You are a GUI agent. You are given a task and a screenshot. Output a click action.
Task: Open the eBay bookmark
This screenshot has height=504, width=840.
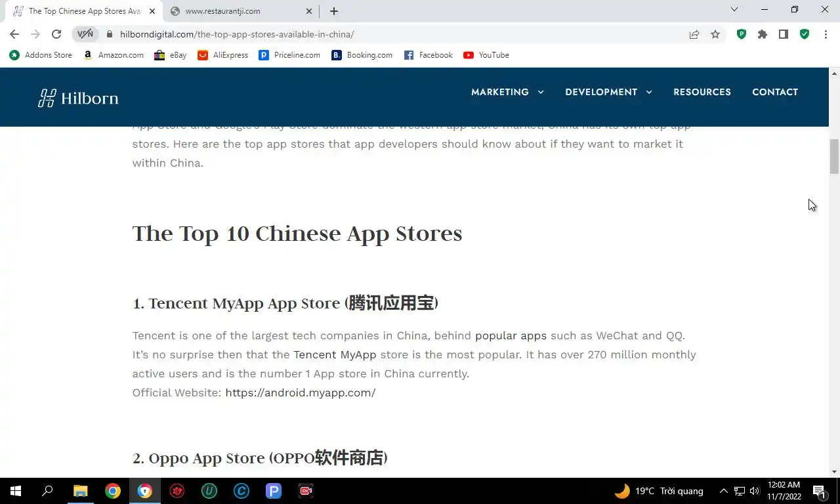click(171, 55)
